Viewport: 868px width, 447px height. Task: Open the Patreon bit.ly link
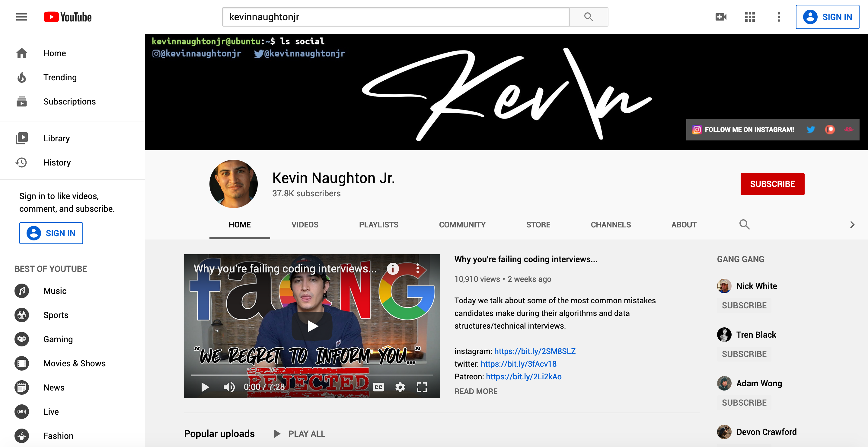click(523, 377)
